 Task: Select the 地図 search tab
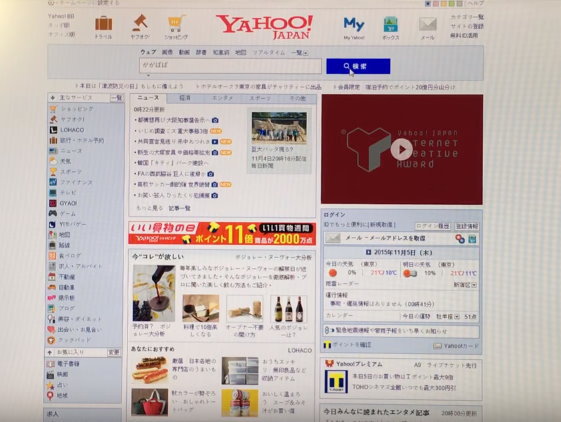click(x=241, y=53)
